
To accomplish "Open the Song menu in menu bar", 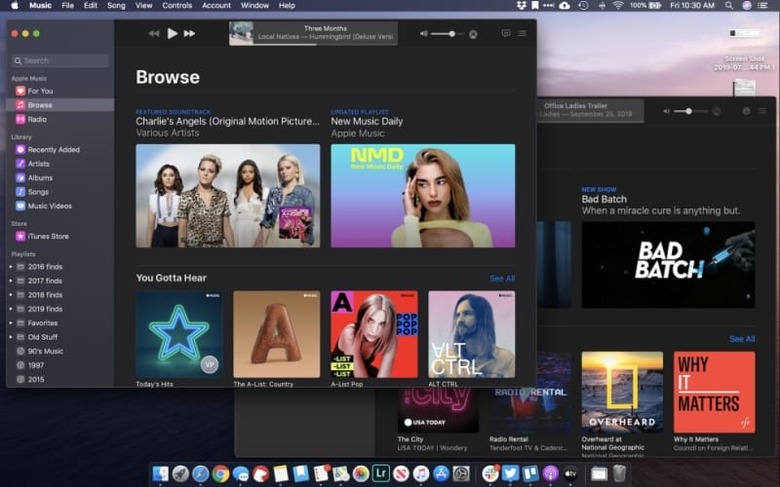I will (x=118, y=5).
